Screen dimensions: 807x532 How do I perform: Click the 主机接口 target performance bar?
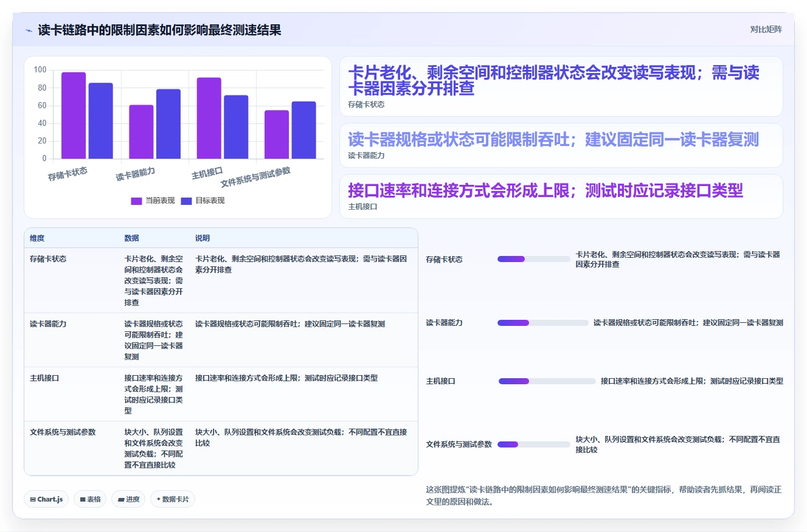(236, 127)
